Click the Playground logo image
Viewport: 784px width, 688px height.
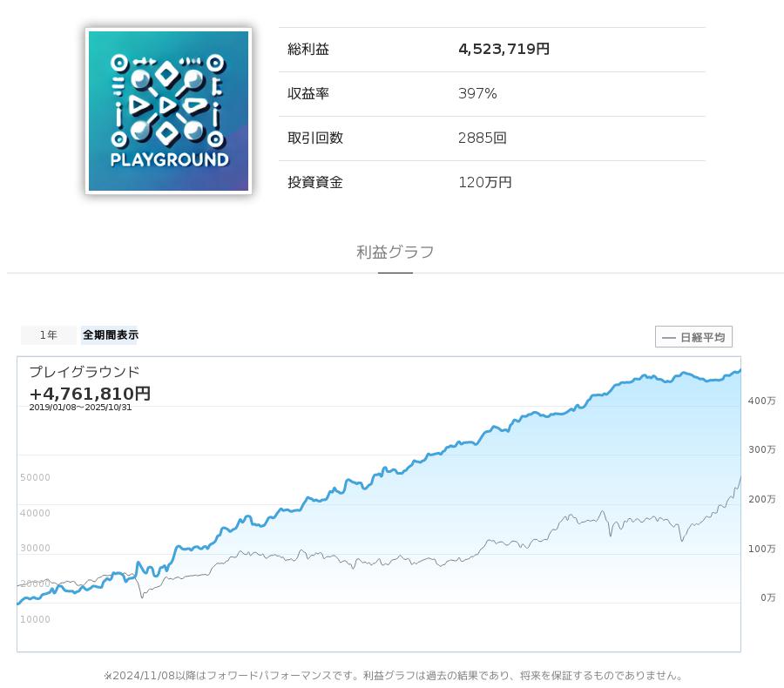click(x=168, y=111)
